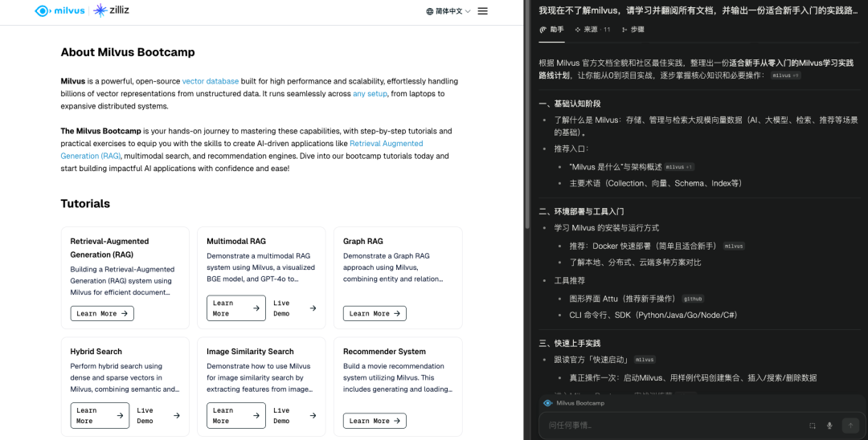Viewport: 868px width, 440px height.
Task: Click Learn More on Graph RAG card
Action: tap(375, 313)
